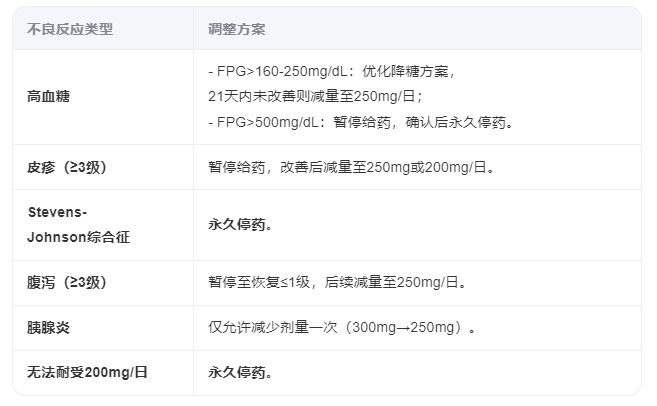Image resolution: width=657 pixels, height=406 pixels.
Task: Click 后续减量至250mg/日 in the 腹泻 row
Action: point(395,283)
